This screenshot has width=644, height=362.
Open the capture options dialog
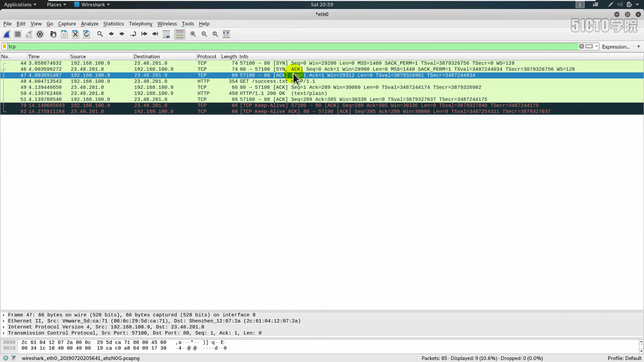[x=40, y=34]
